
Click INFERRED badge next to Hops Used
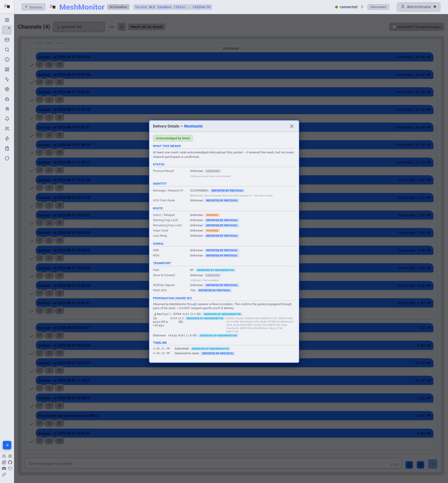(x=212, y=231)
